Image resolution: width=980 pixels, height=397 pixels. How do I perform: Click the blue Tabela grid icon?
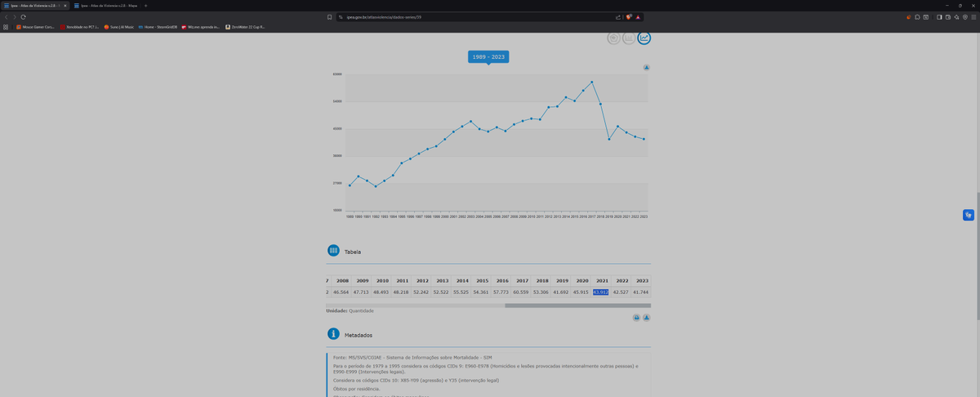[333, 251]
